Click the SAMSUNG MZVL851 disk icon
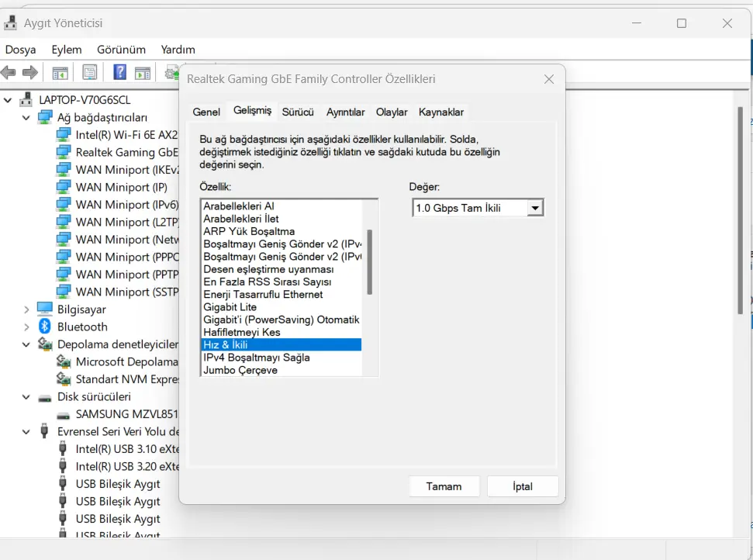Viewport: 753px width, 560px height. coord(64,416)
